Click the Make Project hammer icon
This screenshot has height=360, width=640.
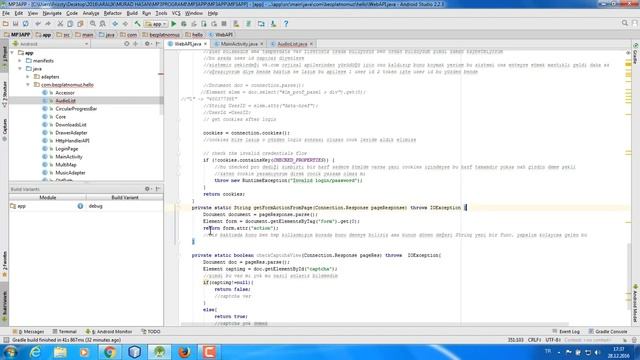(138, 24)
